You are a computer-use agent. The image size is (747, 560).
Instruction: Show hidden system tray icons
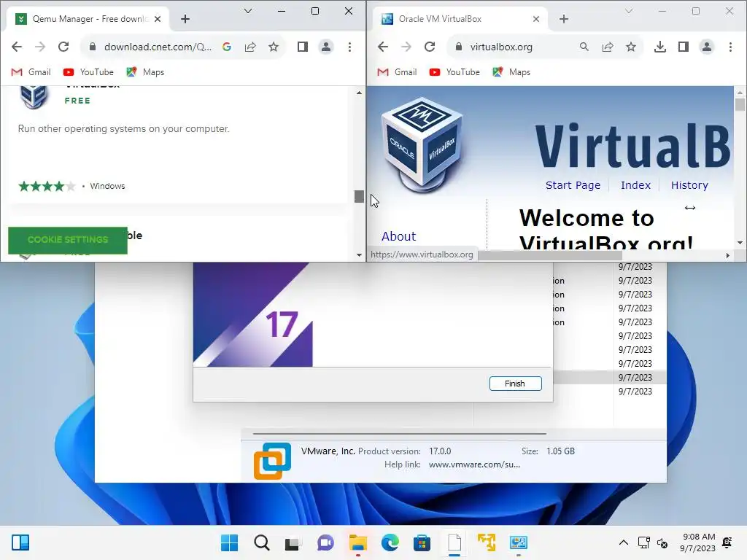624,542
